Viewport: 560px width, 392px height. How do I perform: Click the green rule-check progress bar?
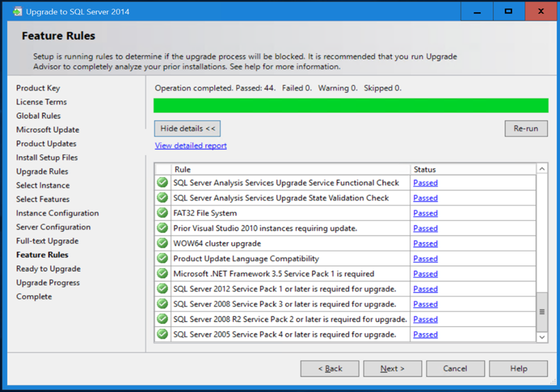(351, 105)
